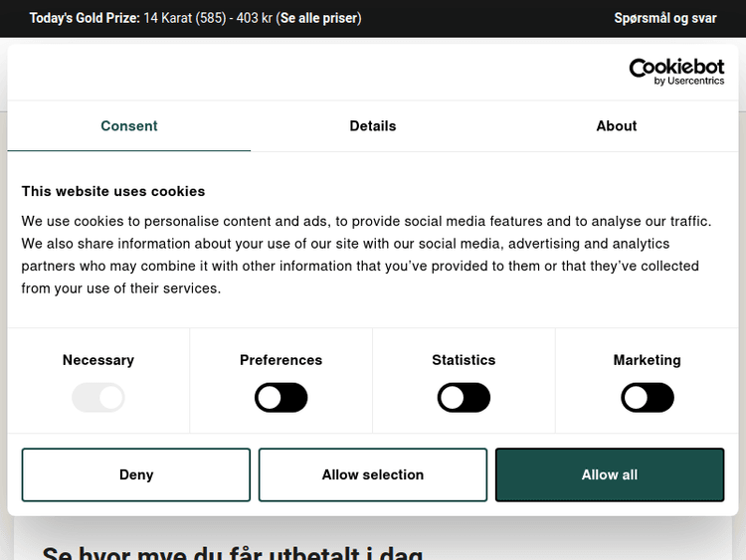Click the Marketing category label
The width and height of the screenshot is (746, 560).
(x=647, y=360)
